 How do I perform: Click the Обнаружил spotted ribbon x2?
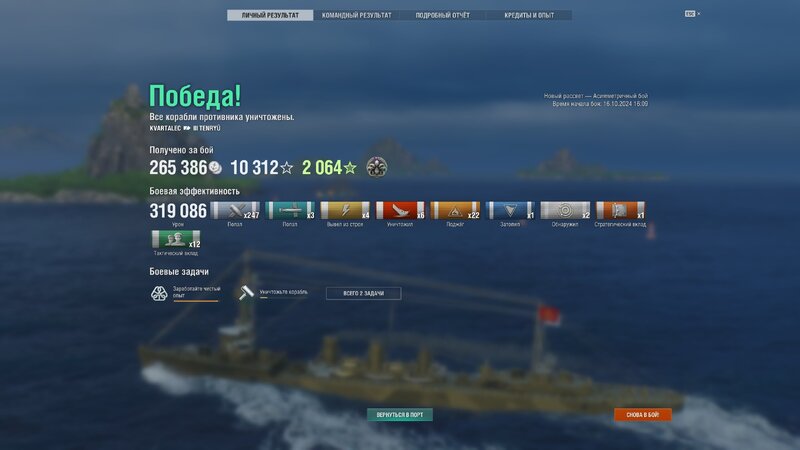point(565,210)
